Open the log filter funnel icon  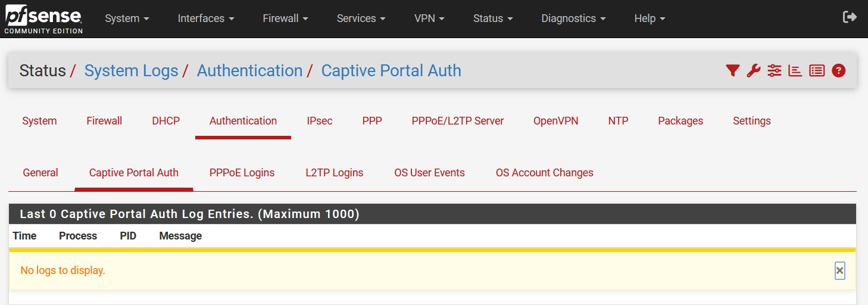coord(732,70)
